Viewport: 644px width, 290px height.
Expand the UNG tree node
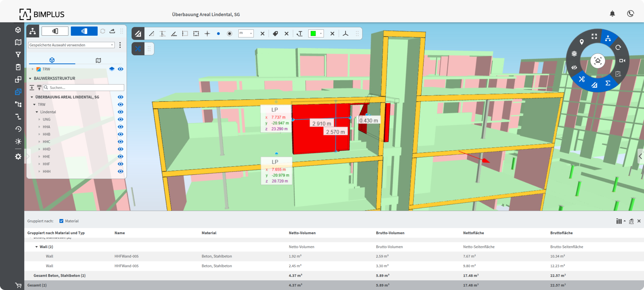[39, 120]
